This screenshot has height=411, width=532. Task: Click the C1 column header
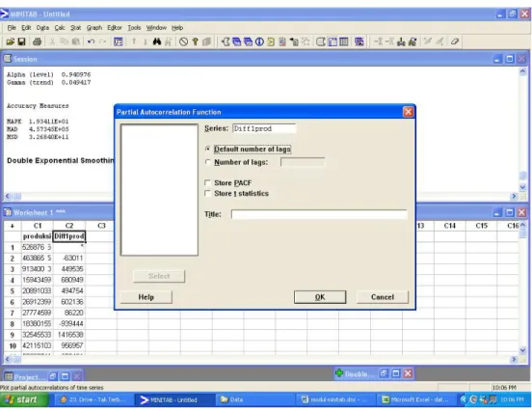click(x=38, y=226)
